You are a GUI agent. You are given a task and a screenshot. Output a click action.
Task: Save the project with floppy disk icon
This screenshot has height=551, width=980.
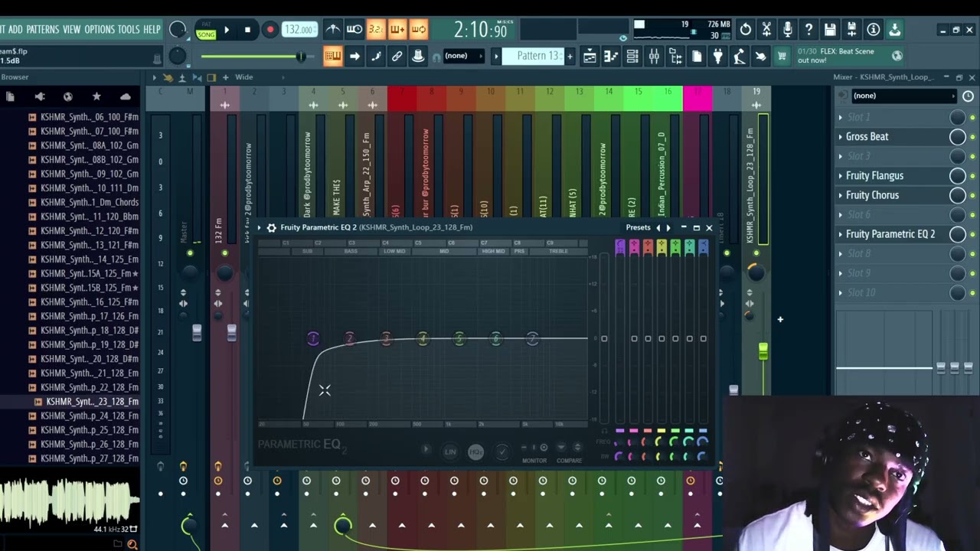click(831, 30)
